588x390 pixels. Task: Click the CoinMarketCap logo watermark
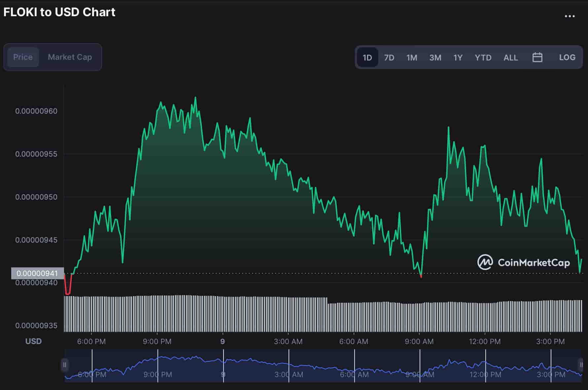point(524,262)
